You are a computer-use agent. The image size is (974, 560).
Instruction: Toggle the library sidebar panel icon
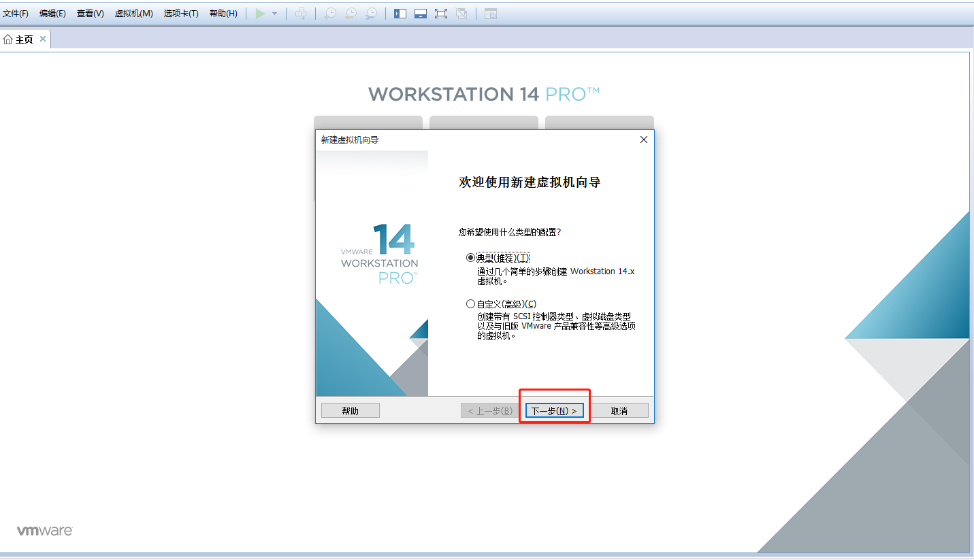pos(400,14)
